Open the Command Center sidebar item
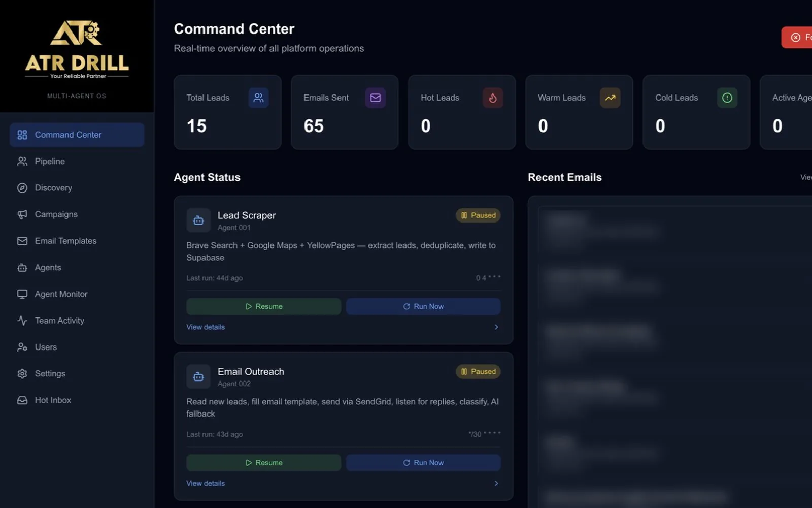Viewport: 812px width, 508px height. (77, 135)
